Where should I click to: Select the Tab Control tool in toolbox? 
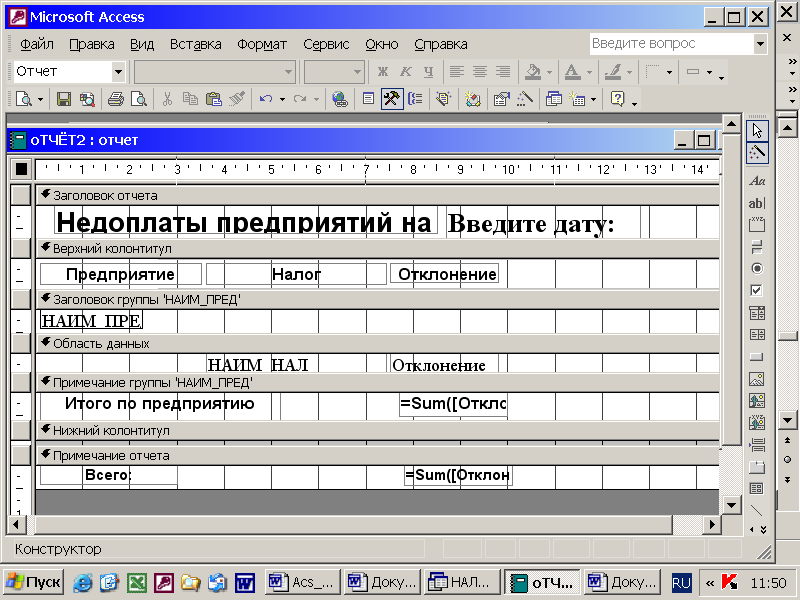(x=757, y=467)
